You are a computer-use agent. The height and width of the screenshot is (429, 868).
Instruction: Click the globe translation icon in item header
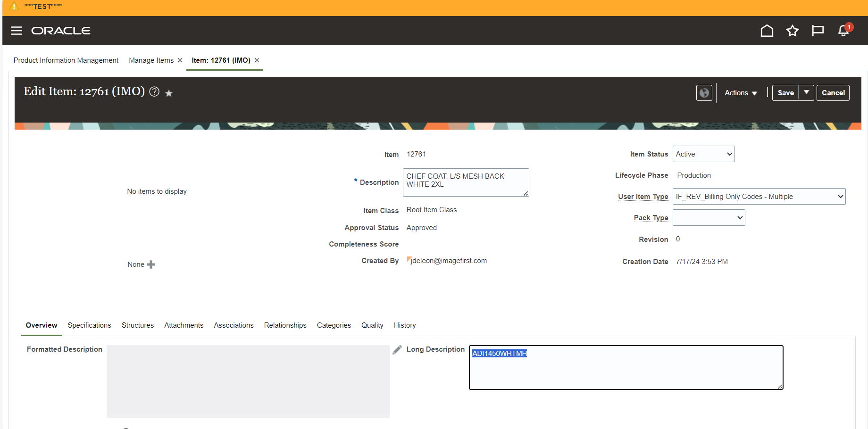coord(704,93)
